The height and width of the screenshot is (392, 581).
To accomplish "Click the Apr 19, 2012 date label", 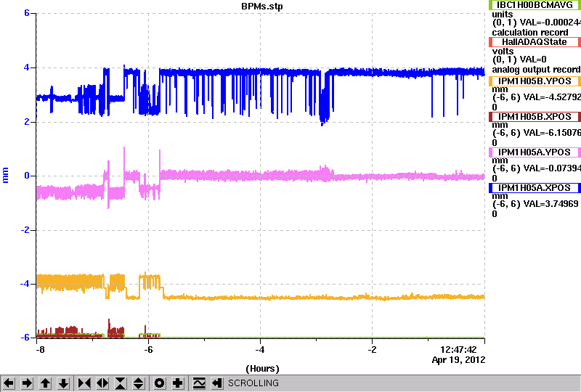I will tap(459, 360).
